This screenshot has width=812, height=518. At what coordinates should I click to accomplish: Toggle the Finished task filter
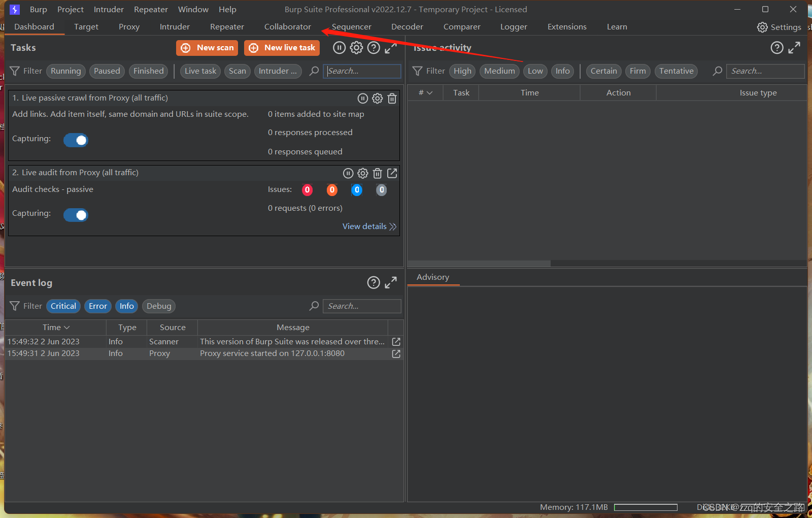(149, 71)
